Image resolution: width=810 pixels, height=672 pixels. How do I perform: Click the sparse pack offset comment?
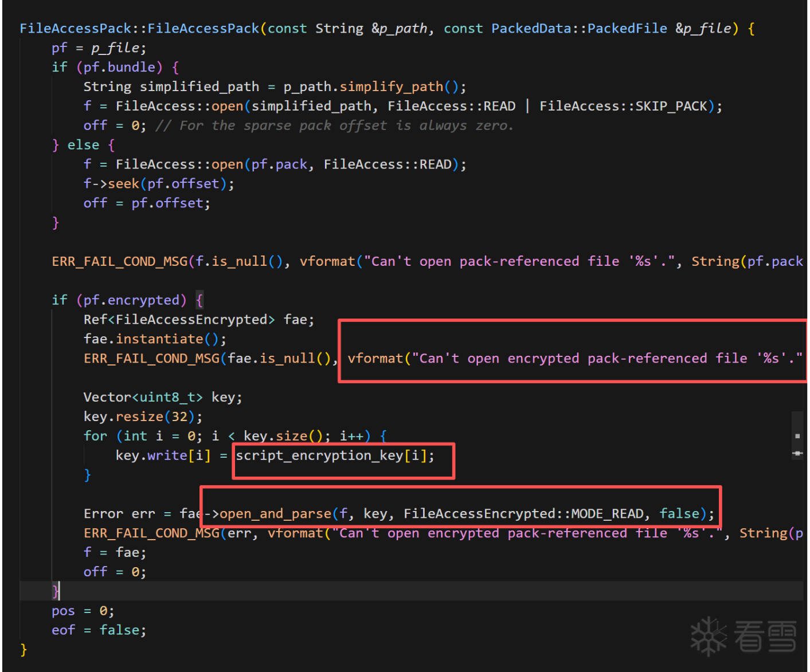[x=335, y=125]
